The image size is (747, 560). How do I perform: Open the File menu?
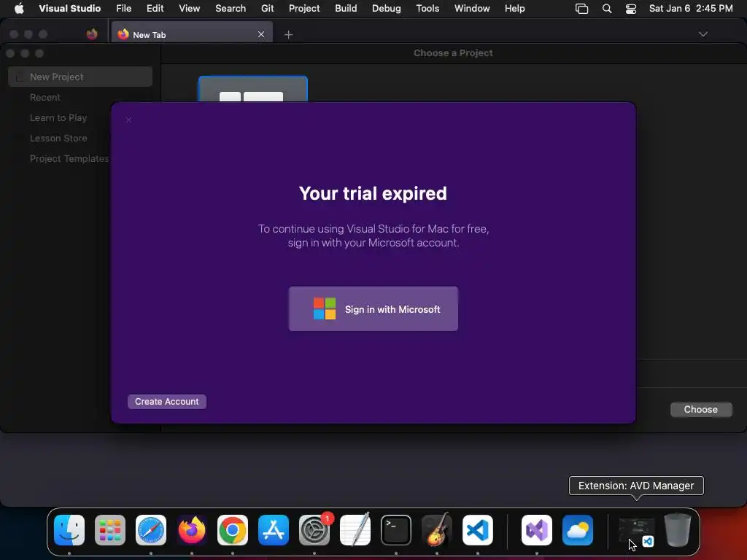(124, 9)
